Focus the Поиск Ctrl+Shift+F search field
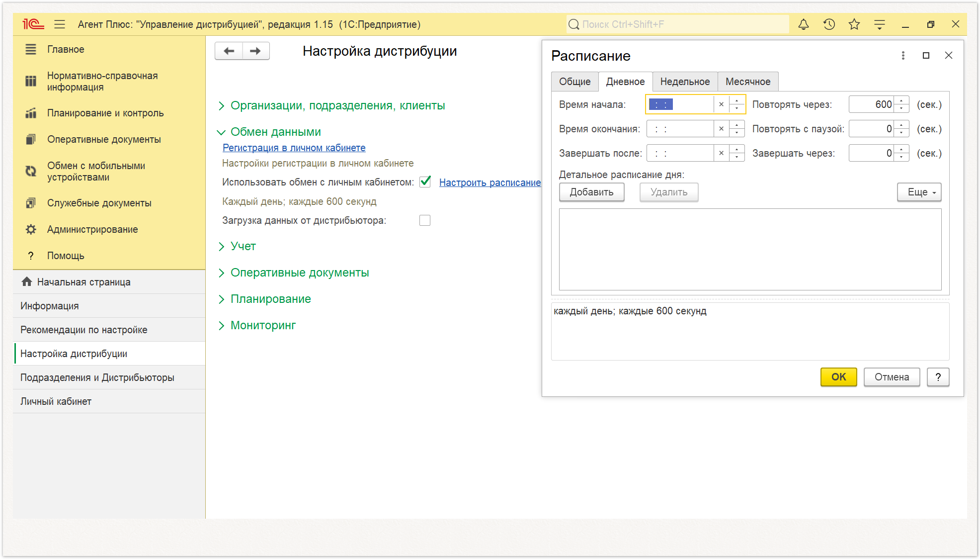The height and width of the screenshot is (559, 980). point(677,24)
